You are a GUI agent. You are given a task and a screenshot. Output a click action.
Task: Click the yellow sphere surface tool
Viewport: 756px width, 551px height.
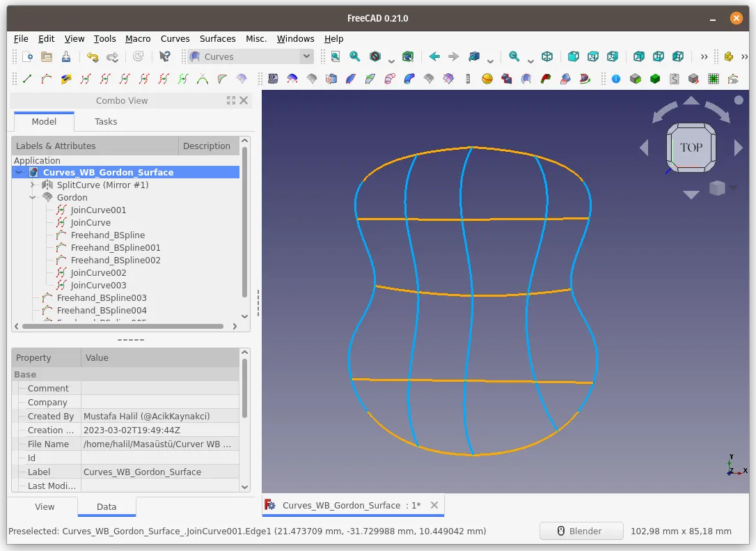click(x=487, y=79)
